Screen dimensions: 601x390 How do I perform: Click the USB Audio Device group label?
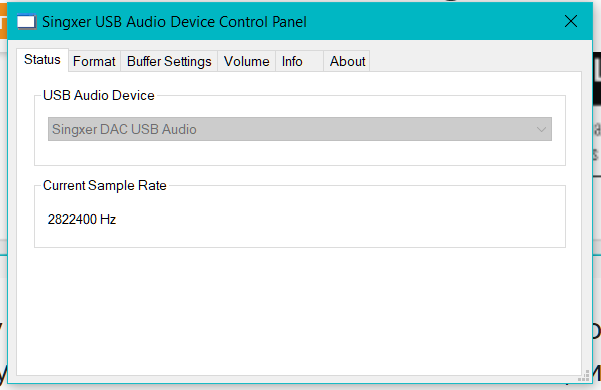(x=99, y=95)
